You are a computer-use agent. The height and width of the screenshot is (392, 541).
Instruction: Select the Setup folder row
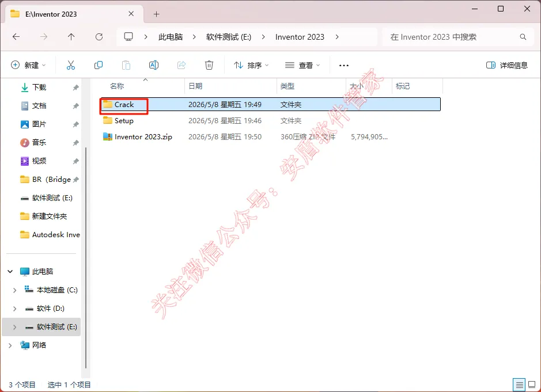click(x=270, y=121)
